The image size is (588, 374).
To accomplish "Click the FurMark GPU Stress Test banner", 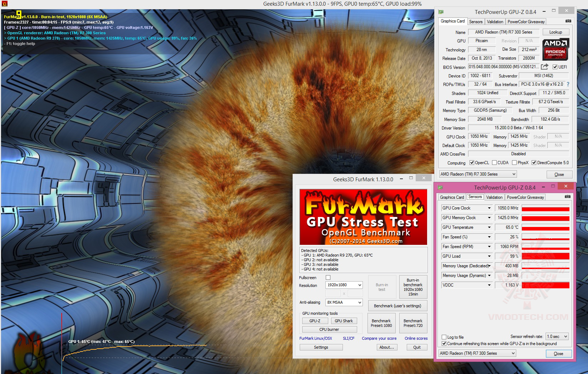I will [363, 217].
